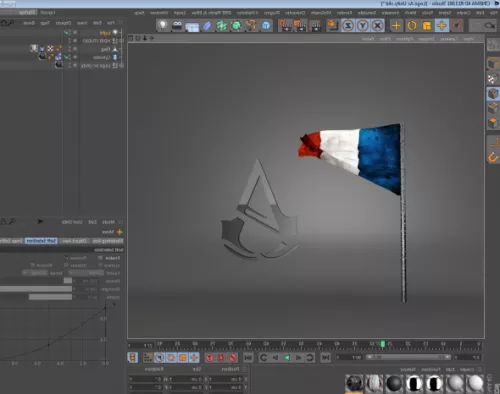Toggle the Y axis lock
Screen dimensions: 500x394
(x=363, y=26)
